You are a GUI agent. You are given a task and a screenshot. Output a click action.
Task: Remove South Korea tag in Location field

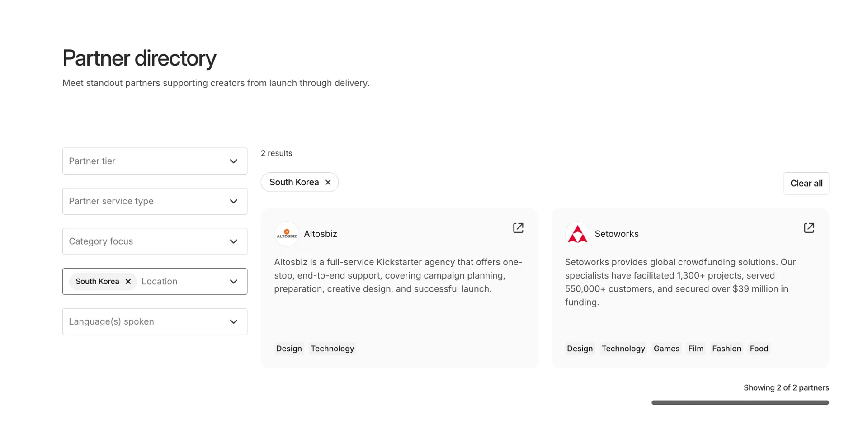pyautogui.click(x=128, y=281)
